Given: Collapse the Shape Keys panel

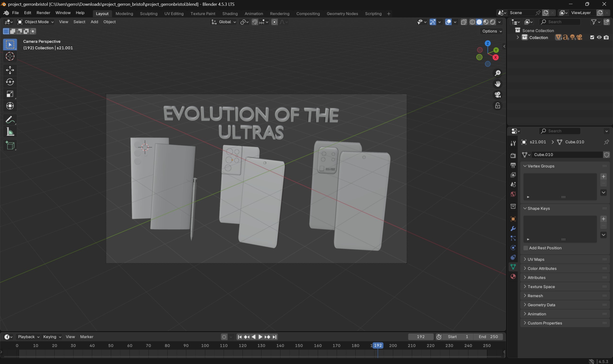Looking at the screenshot, I should point(525,208).
